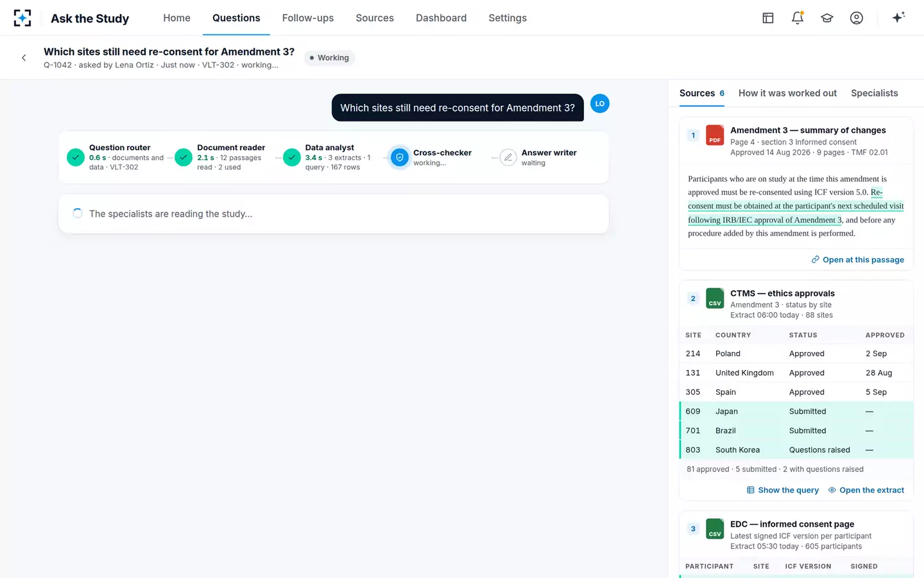The image size is (924, 578).
Task: Open the Follow-ups tab
Action: tap(308, 18)
